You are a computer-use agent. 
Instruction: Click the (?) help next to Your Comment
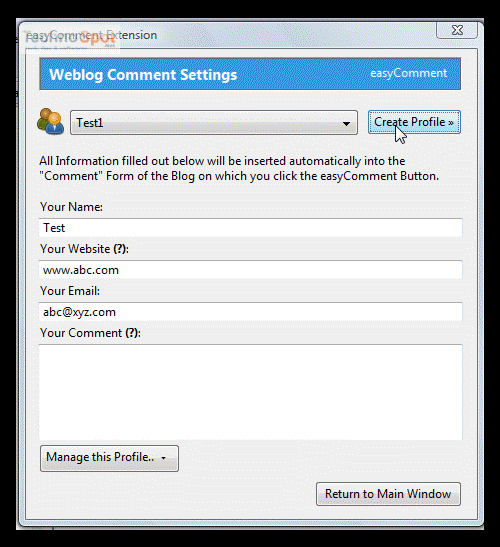(132, 333)
